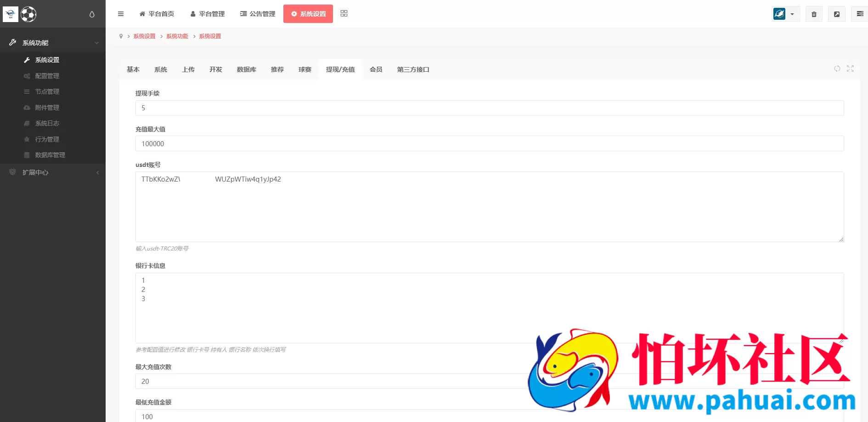Click the hint text 输入usdt-TRC20账号
The image size is (868, 422).
[162, 249]
